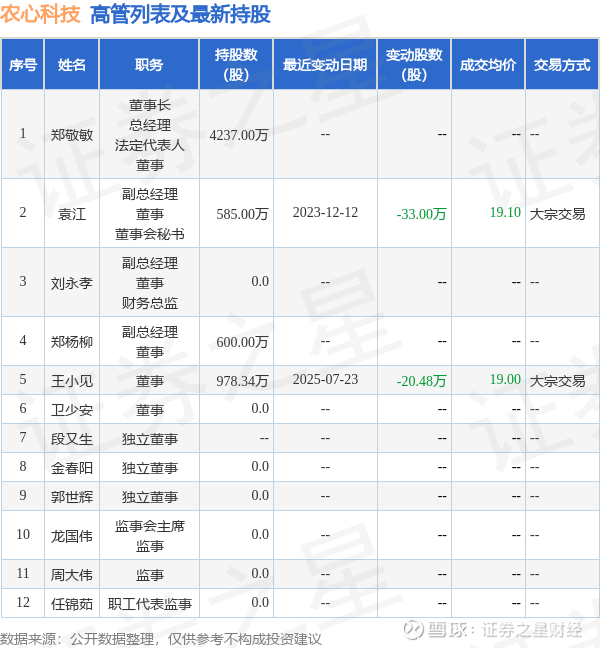Click the 0.0 holding in 卫少安's row
The image size is (600, 648).
(x=260, y=408)
